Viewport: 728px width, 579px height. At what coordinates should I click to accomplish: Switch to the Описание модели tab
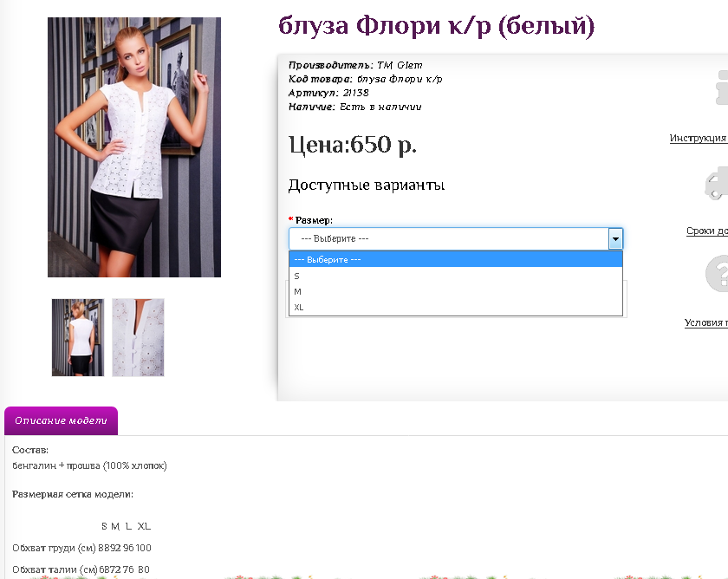coord(61,421)
